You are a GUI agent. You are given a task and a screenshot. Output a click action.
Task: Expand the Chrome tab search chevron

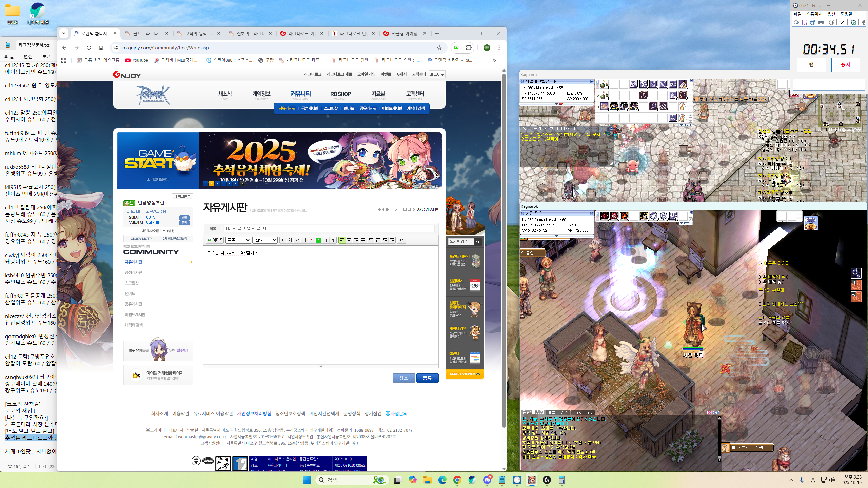point(64,33)
